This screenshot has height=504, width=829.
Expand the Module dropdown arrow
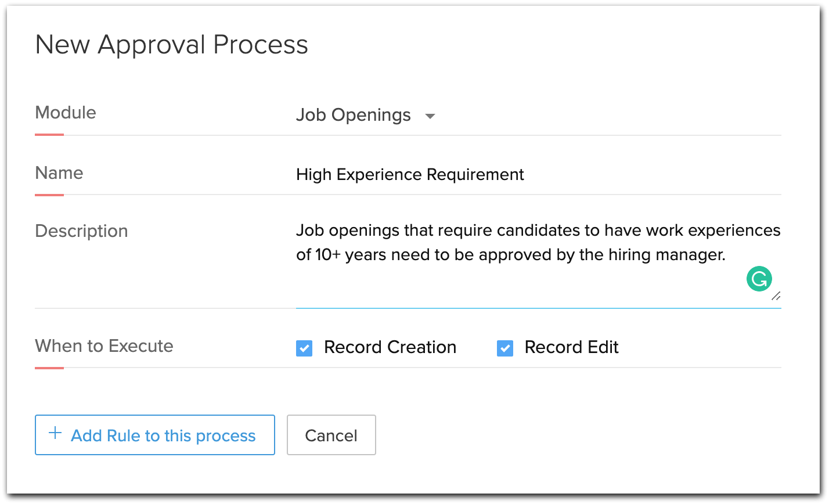[x=430, y=116]
